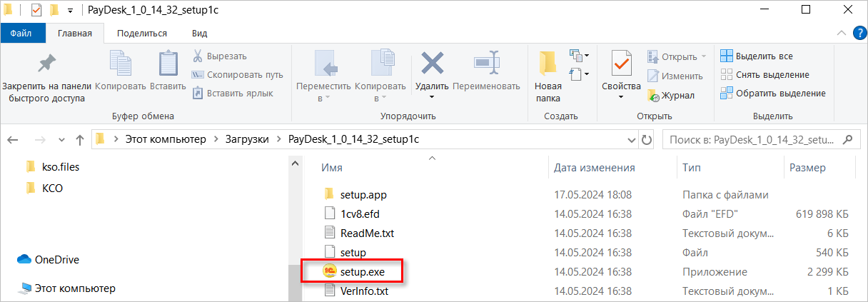Open the History (Журнал) icon

653,95
